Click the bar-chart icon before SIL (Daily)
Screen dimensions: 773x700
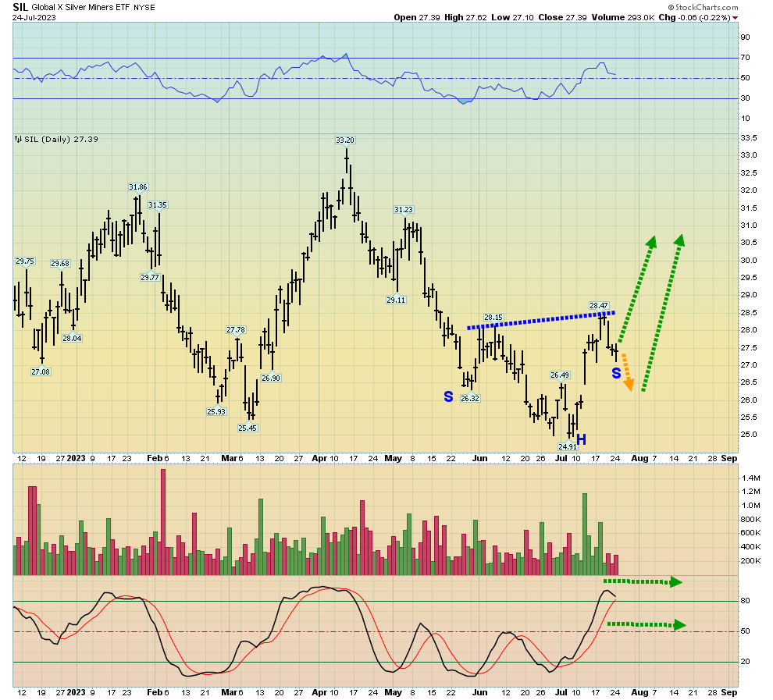pos(18,140)
